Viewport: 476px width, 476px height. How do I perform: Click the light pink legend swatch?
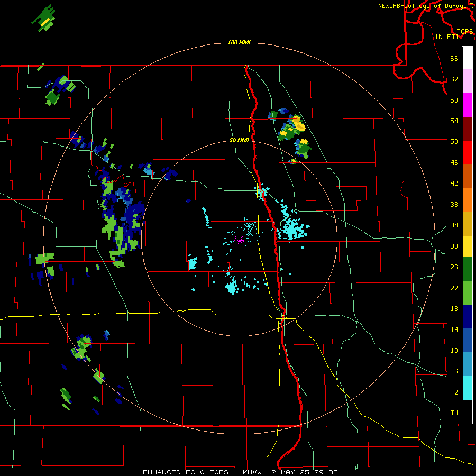pos(467,81)
